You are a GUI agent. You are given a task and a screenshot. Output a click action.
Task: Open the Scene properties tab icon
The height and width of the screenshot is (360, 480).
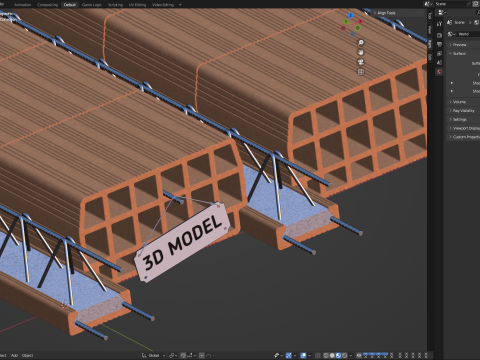point(439,63)
